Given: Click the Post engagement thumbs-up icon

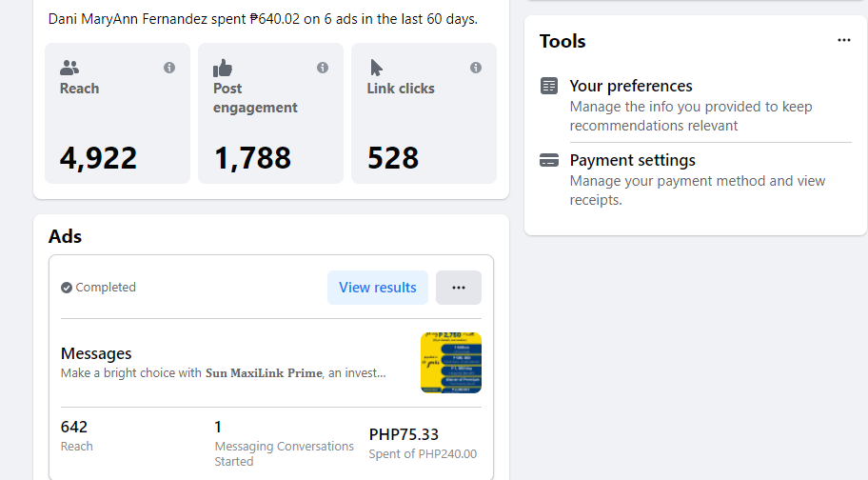Looking at the screenshot, I should tap(223, 68).
